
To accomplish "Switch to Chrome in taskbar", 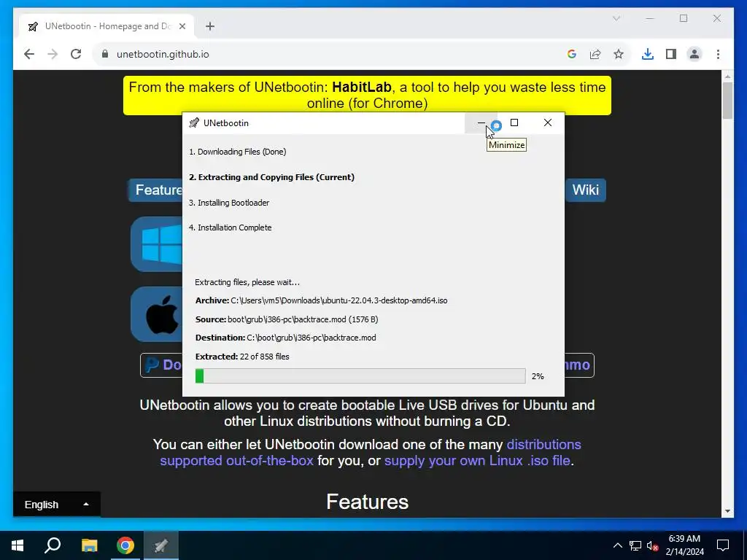I will point(125,545).
